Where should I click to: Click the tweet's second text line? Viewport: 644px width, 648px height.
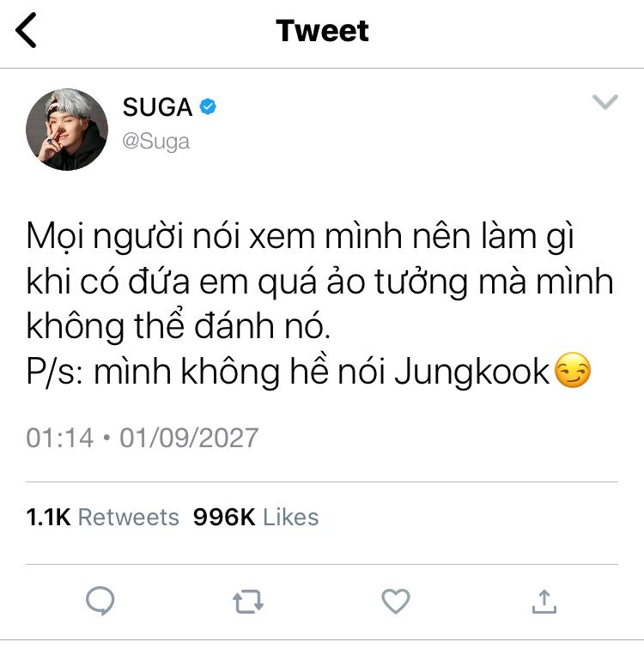[x=319, y=282]
